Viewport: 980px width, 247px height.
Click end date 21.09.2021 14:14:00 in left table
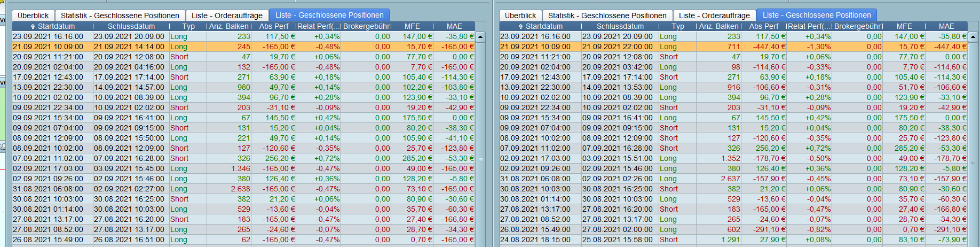click(x=129, y=47)
